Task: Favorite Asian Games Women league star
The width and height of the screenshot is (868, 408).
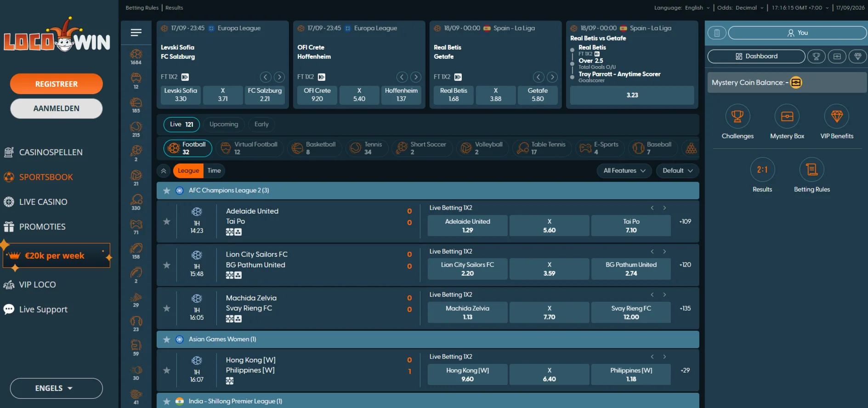Action: [167, 340]
